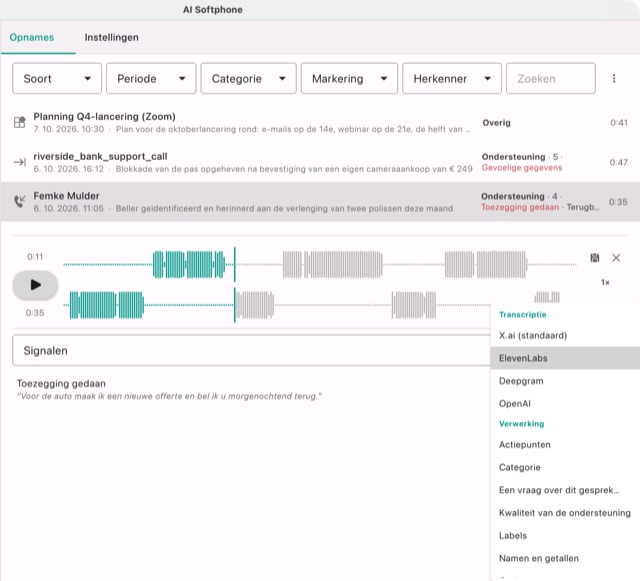The height and width of the screenshot is (581, 640).
Task: Choose ElevenLabs from the Transcriptie menu
Action: click(x=565, y=358)
